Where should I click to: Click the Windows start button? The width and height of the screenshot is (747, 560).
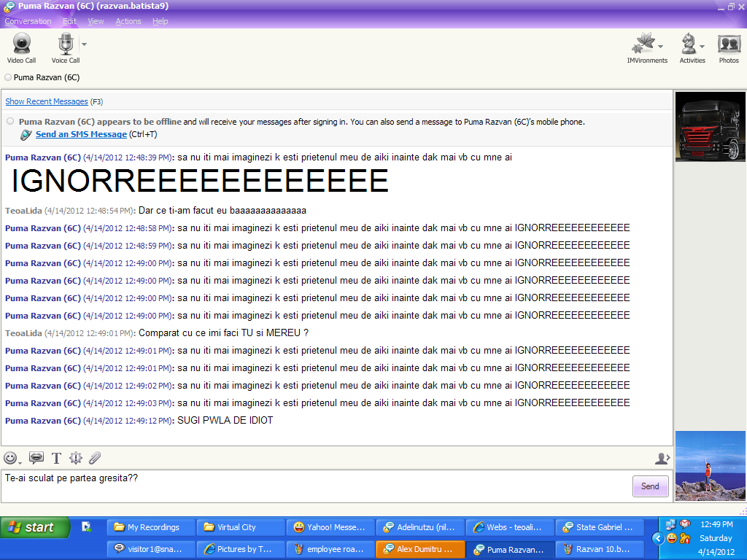(35, 528)
